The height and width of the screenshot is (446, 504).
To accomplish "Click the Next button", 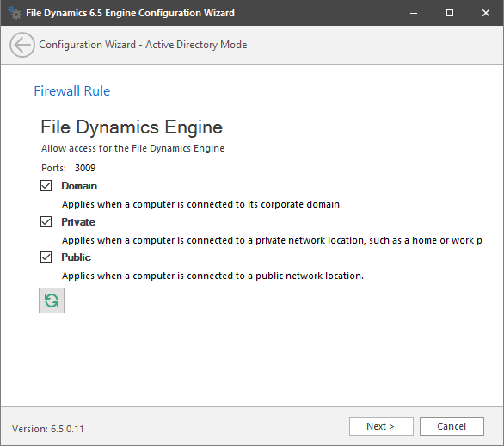I will (x=381, y=426).
